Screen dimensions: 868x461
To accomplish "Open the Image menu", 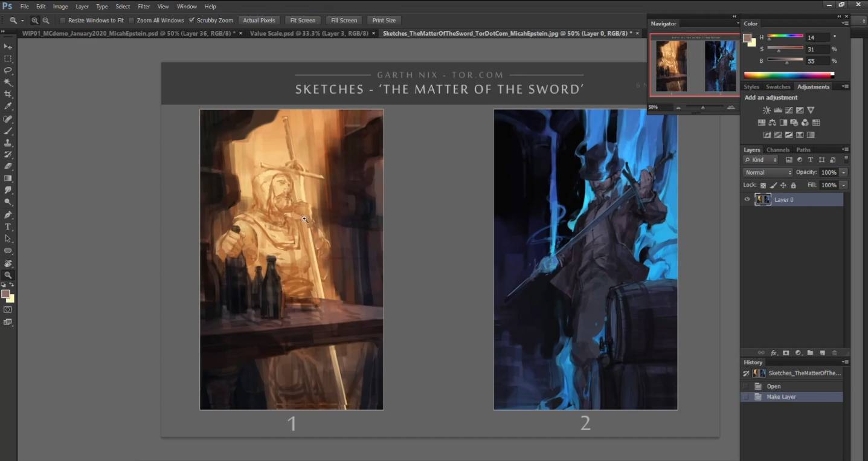I will [x=60, y=7].
